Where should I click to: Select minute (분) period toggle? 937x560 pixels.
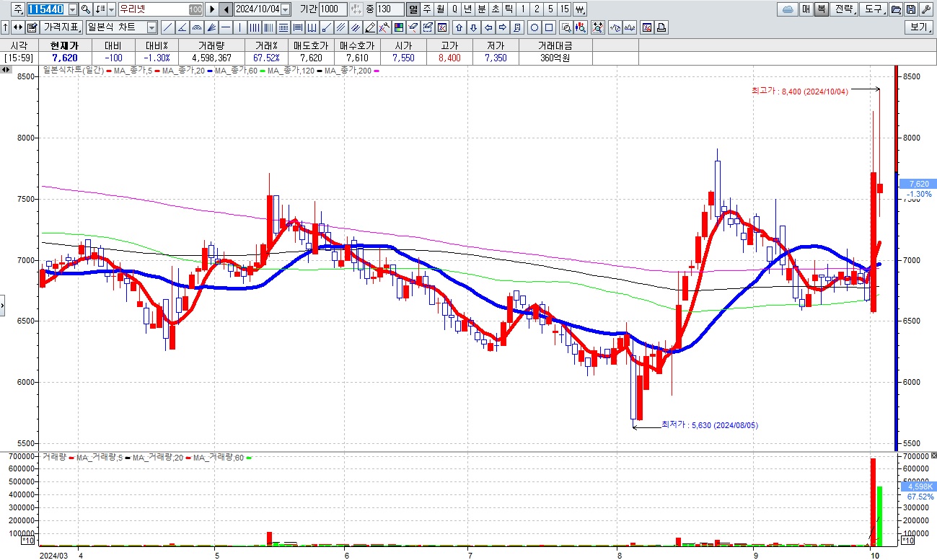tap(481, 9)
